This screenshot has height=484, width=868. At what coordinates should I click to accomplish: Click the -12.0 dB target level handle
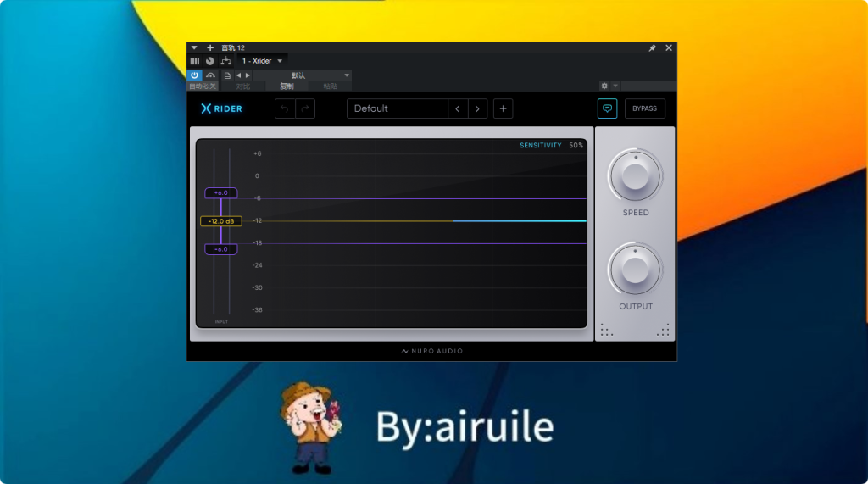(221, 221)
